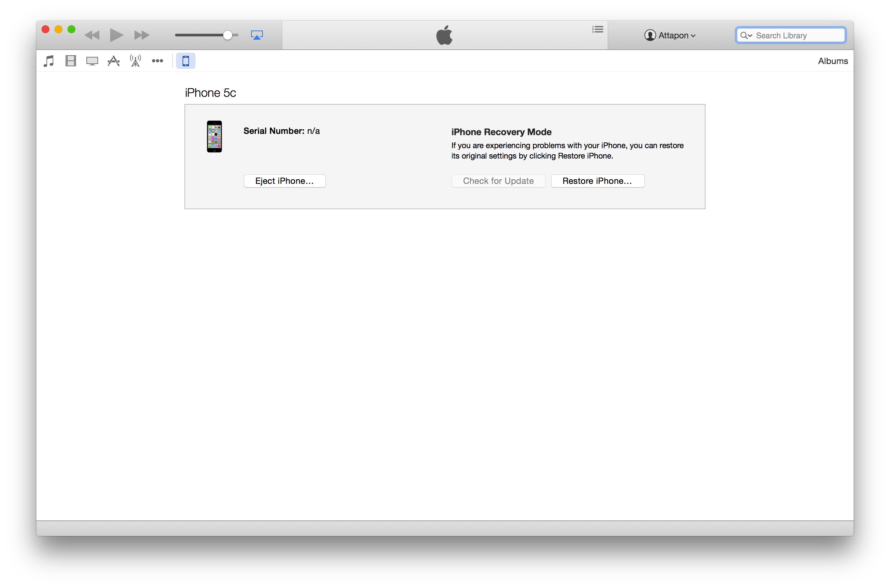Show more media types with three dots
This screenshot has width=890, height=588.
tap(158, 61)
